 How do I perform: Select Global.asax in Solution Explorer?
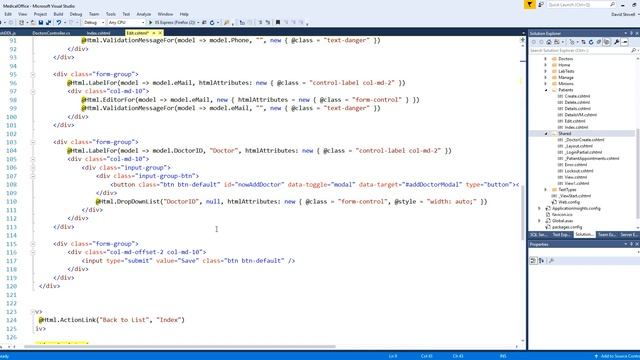(x=562, y=221)
